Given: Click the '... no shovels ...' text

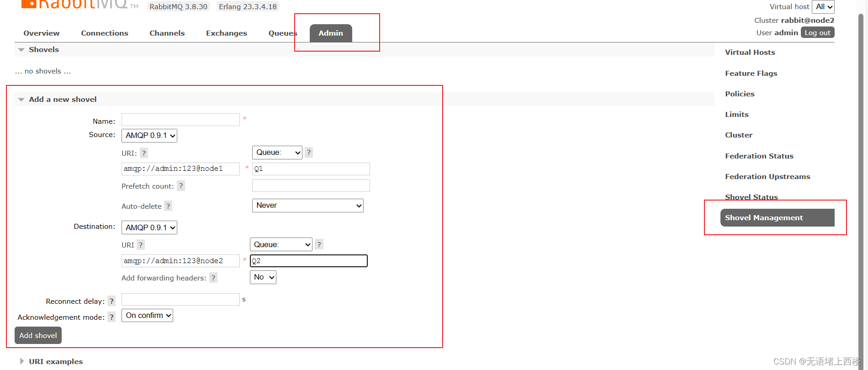Looking at the screenshot, I should [43, 71].
